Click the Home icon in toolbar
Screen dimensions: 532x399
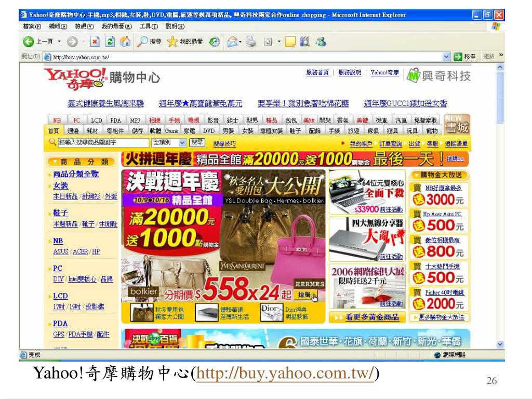[125, 42]
